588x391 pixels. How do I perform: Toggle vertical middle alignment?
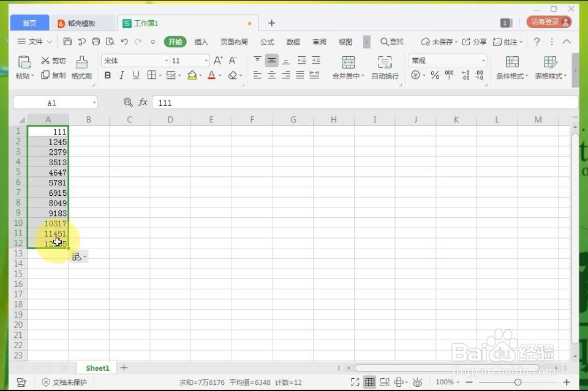point(271,61)
